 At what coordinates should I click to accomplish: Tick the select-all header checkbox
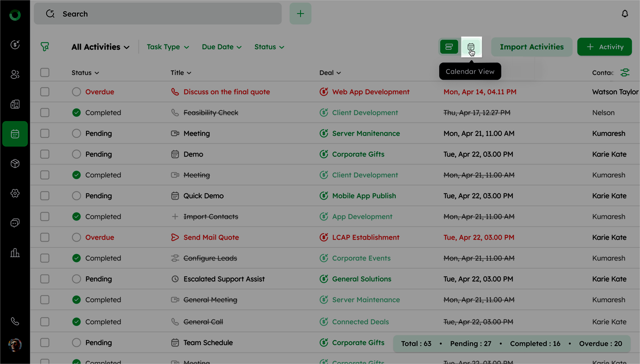click(45, 72)
